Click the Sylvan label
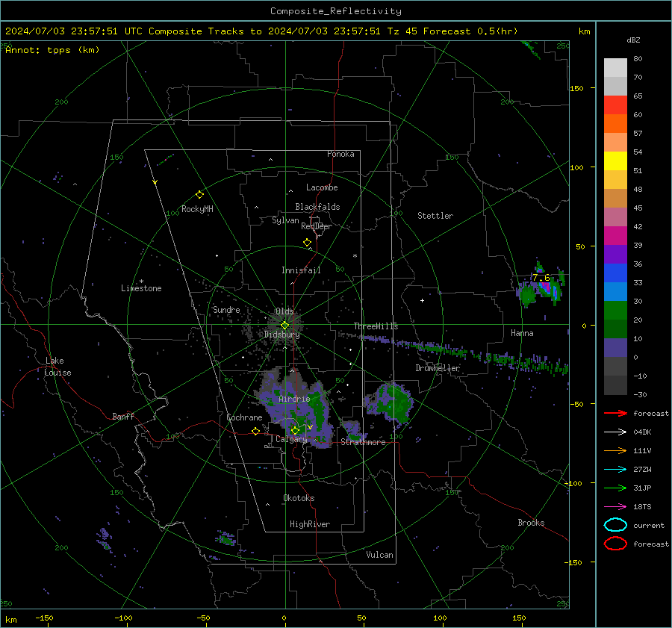672x628 pixels. click(x=285, y=220)
